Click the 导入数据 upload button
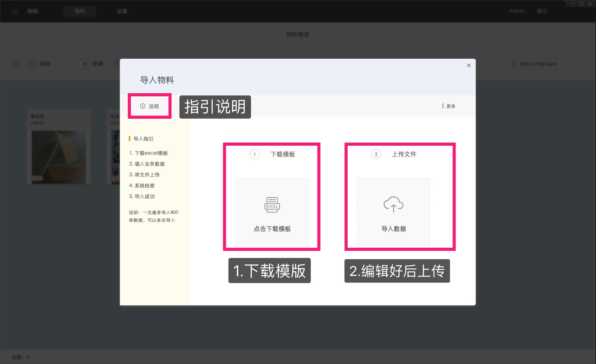This screenshot has width=596, height=364. [393, 228]
